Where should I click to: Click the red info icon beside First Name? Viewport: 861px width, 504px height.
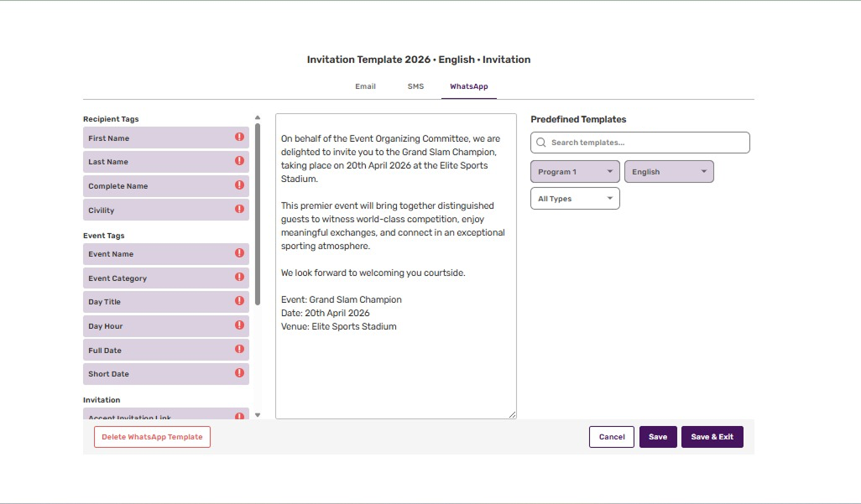[x=239, y=138]
